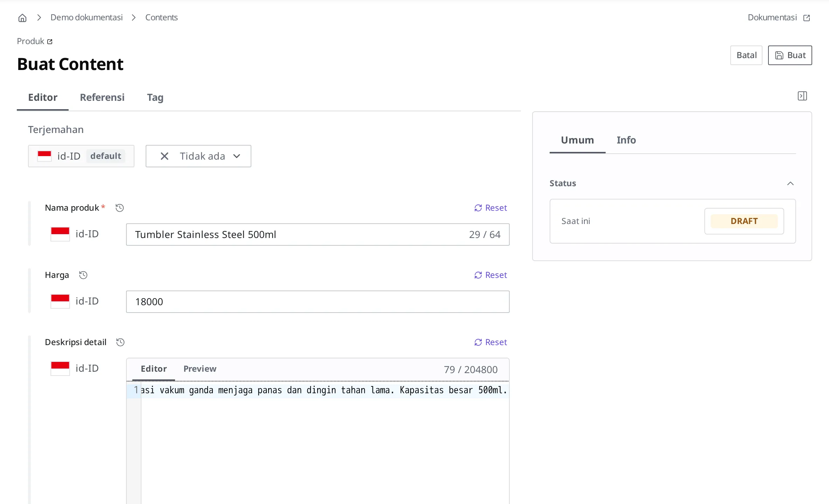This screenshot has width=829, height=504.
Task: Open Contents breadcrumb link
Action: pos(161,17)
